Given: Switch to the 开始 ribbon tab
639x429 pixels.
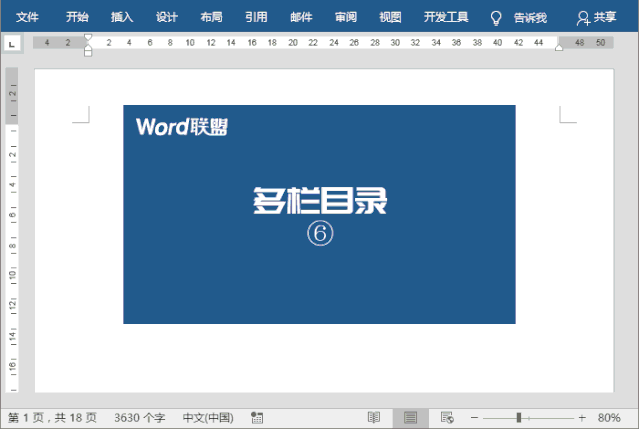Looking at the screenshot, I should pos(77,17).
